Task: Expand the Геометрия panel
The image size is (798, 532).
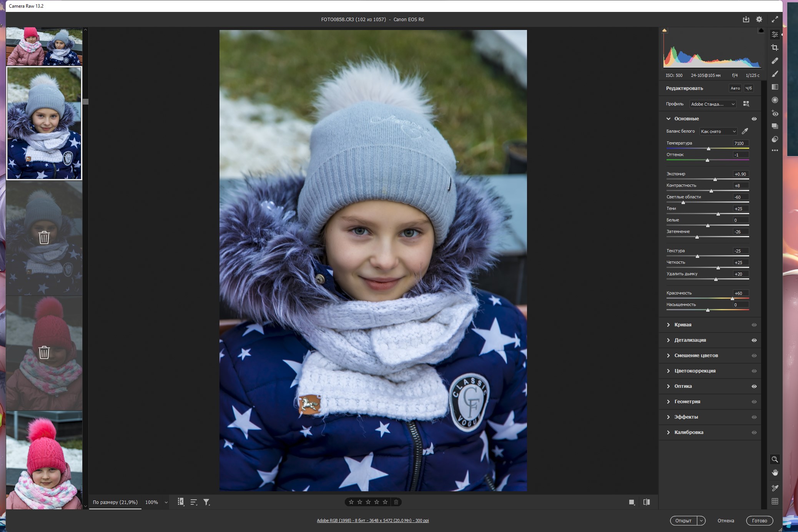Action: [x=668, y=402]
